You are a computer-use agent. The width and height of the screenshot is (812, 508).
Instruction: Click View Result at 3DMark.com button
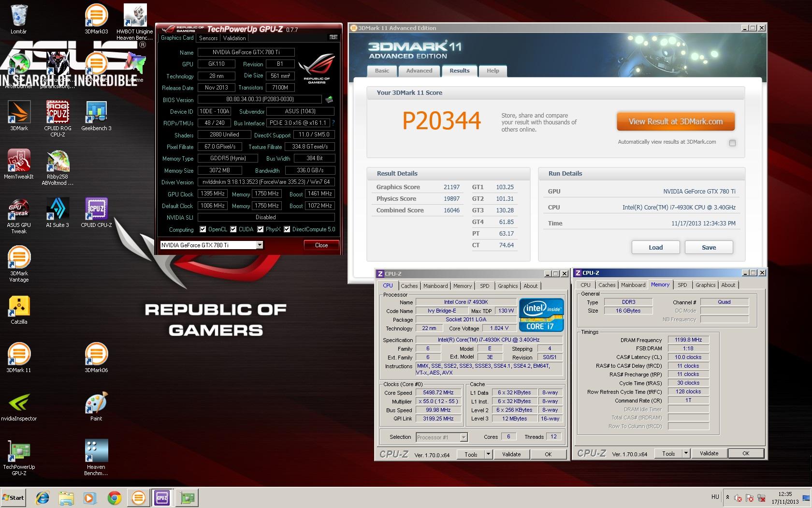[x=676, y=121]
